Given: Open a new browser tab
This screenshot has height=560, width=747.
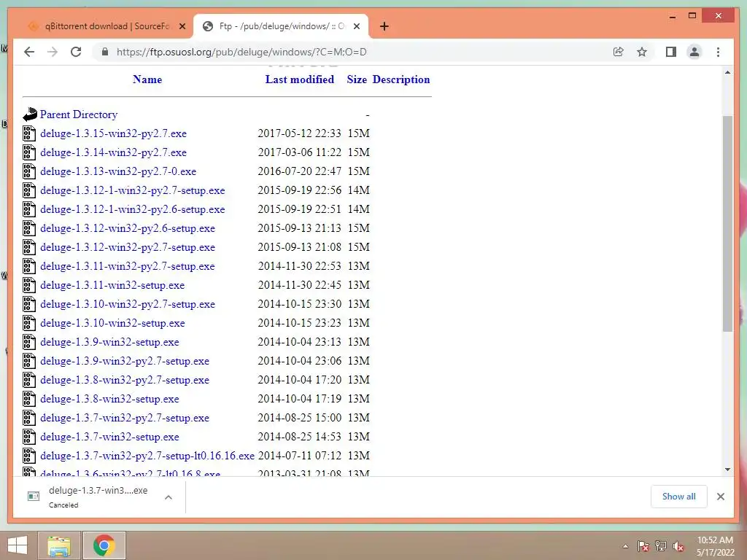Looking at the screenshot, I should [x=384, y=26].
